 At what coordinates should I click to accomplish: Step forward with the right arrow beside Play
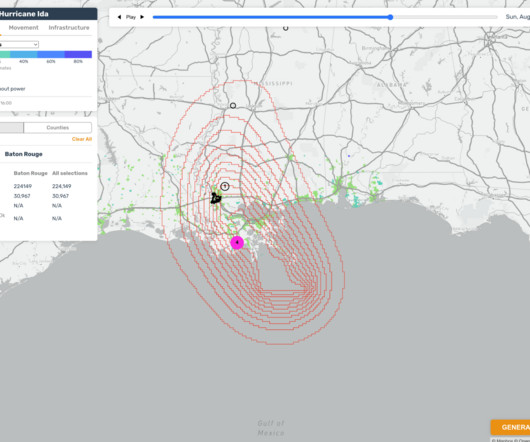[x=142, y=17]
